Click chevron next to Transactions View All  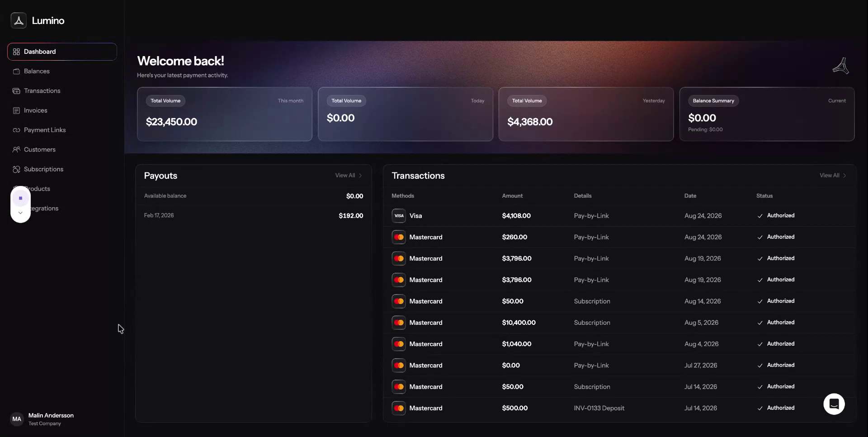point(844,176)
